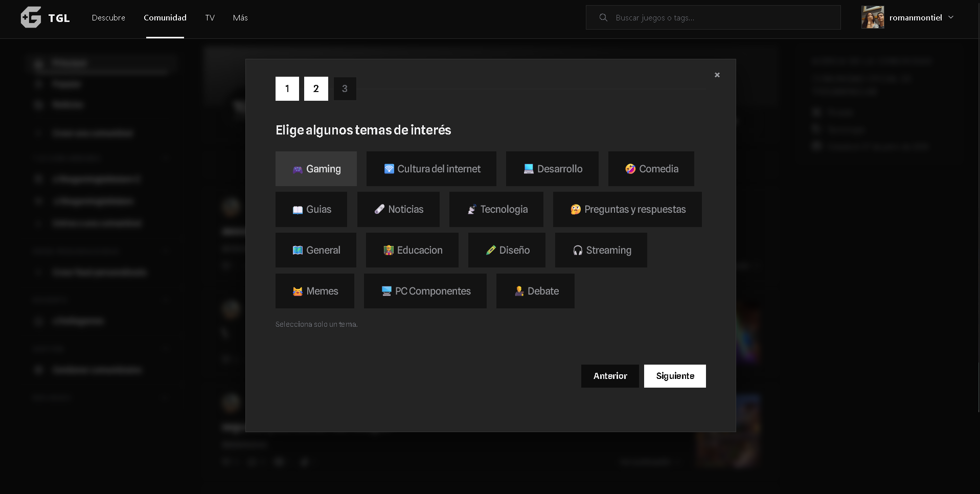Open the romanmontiel account dropdown arrow

point(951,17)
